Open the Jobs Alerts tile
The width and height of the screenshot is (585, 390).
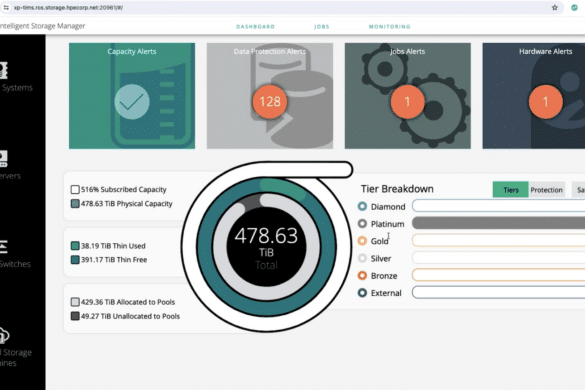tap(407, 96)
